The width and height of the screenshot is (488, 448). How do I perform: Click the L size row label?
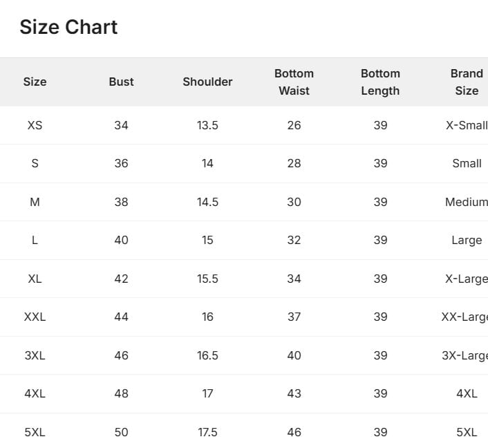click(35, 240)
